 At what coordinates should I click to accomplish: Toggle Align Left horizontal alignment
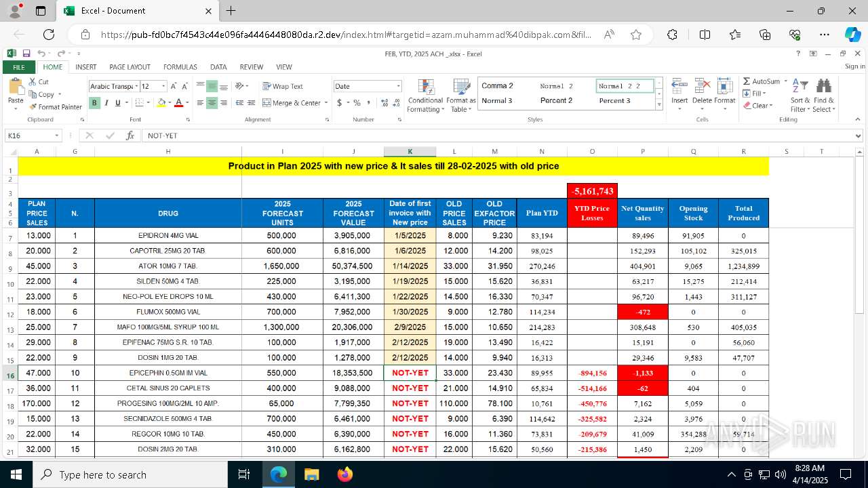point(201,103)
